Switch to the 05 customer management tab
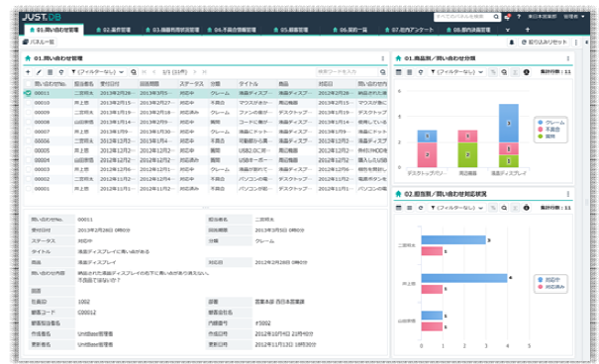Image resolution: width=599 pixels, height=364 pixels. tap(291, 30)
